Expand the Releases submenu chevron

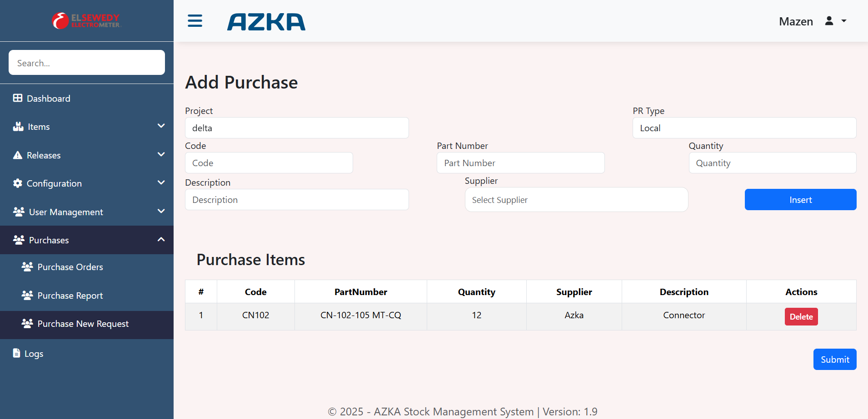pos(161,154)
